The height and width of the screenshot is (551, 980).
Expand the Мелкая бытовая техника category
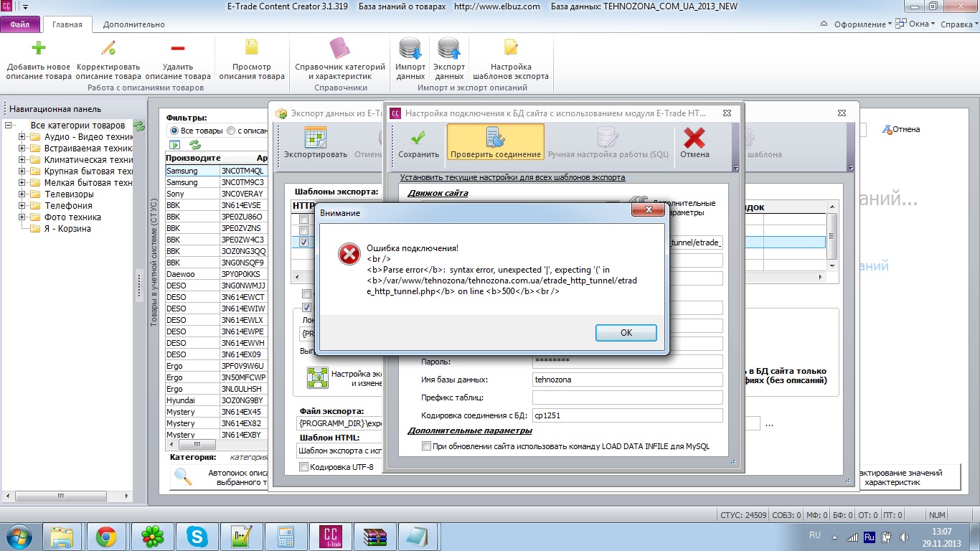click(x=22, y=183)
